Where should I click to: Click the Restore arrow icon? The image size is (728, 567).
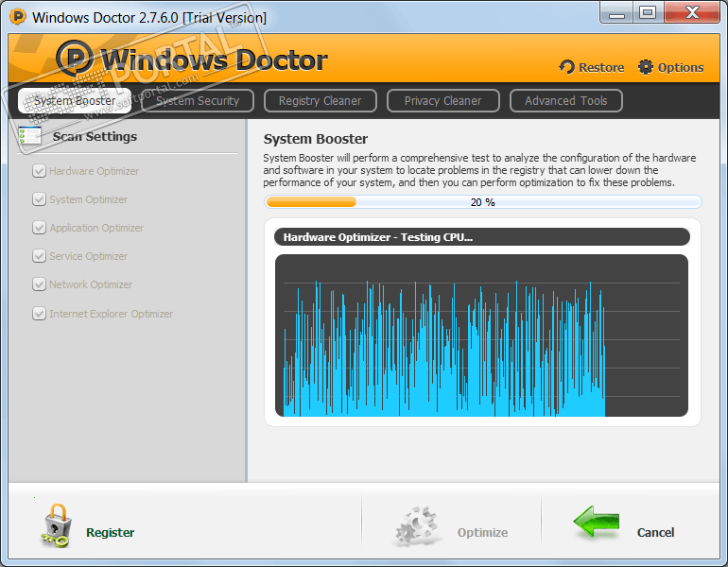567,67
